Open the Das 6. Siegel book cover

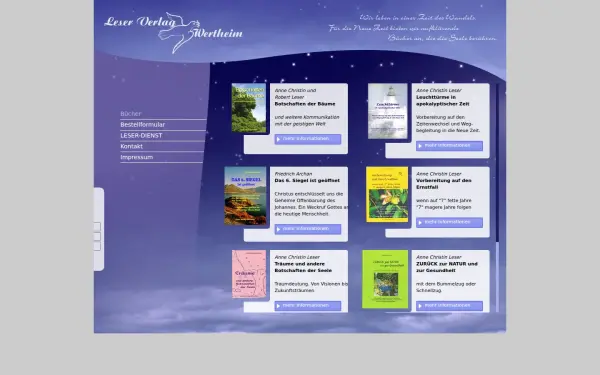point(245,196)
